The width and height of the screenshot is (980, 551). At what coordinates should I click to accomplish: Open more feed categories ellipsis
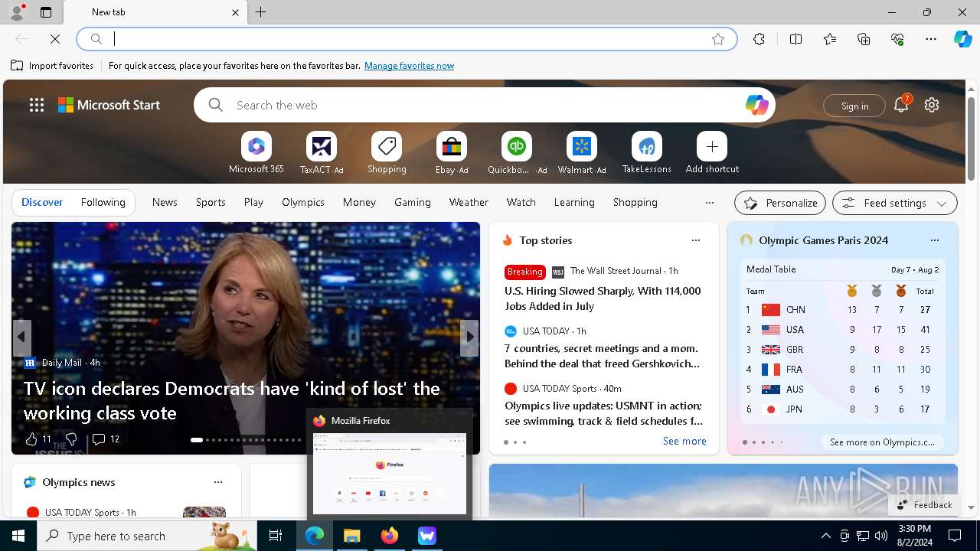710,203
